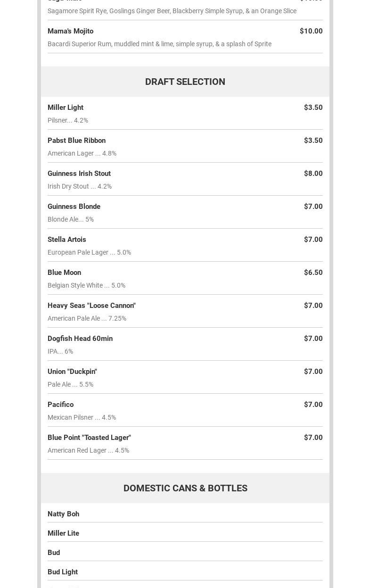This screenshot has width=370, height=588.
Task: Choose Miller Light draft beer
Action: click(x=66, y=108)
